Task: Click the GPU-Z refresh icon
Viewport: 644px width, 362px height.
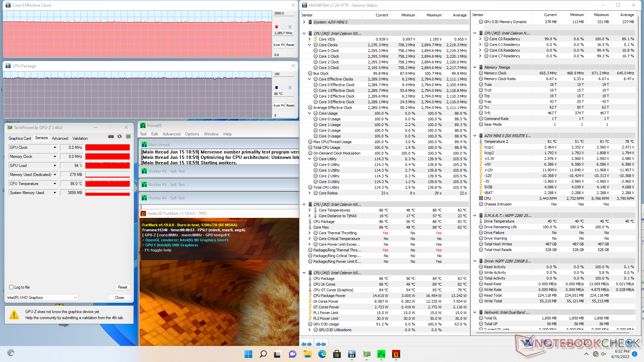Action: [x=119, y=136]
